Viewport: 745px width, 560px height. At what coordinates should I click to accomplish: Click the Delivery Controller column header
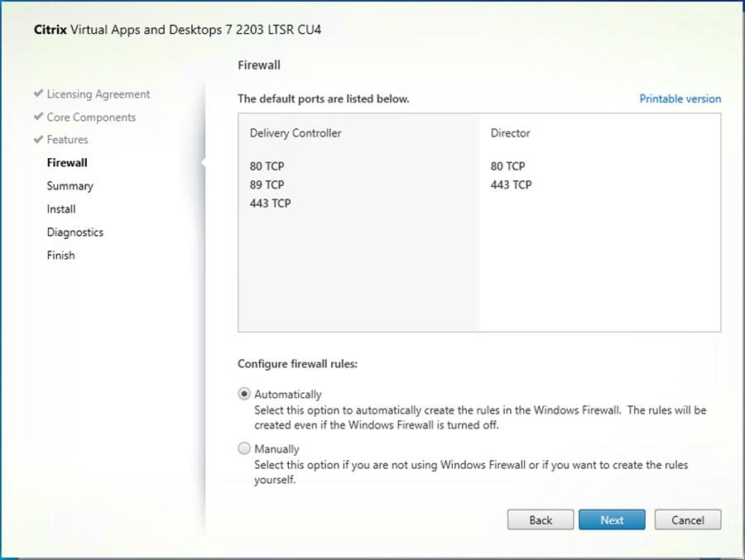click(295, 132)
